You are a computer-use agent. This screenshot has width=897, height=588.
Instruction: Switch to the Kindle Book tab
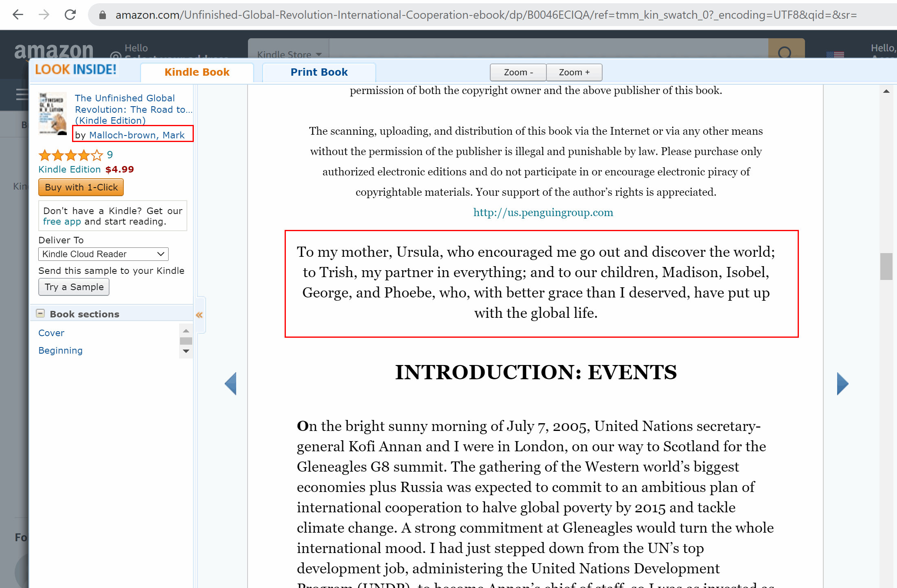pos(197,72)
